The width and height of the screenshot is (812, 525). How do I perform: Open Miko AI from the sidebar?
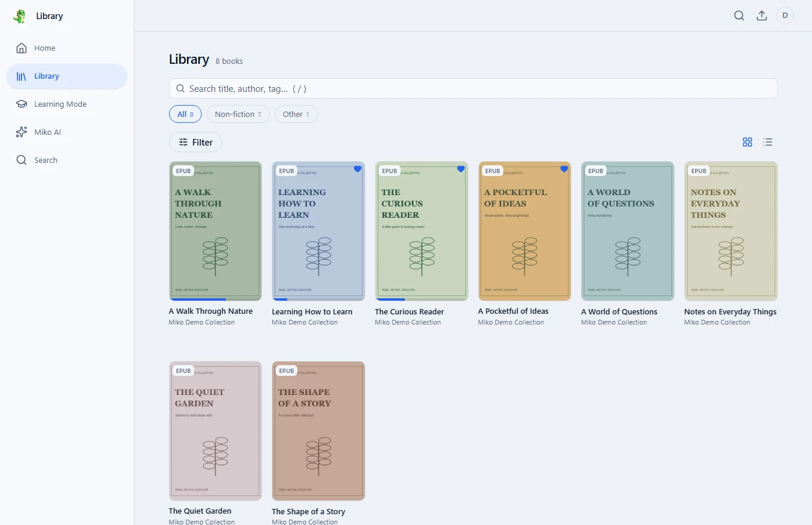point(67,132)
